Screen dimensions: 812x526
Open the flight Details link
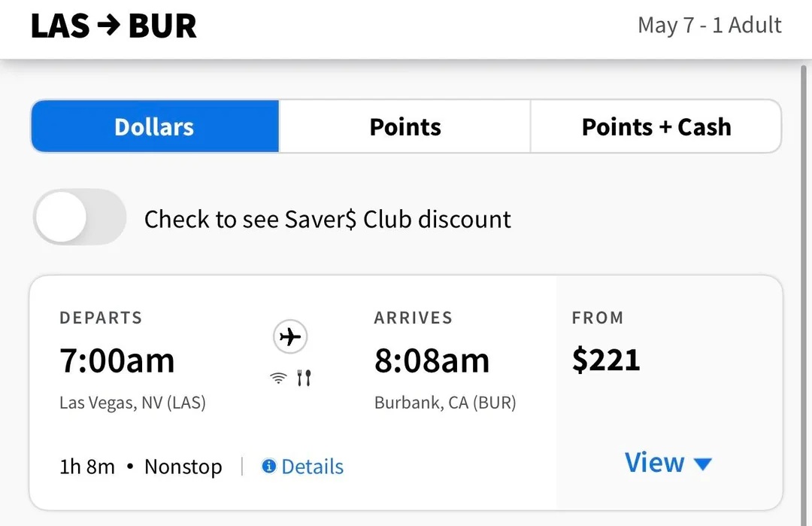coord(312,467)
